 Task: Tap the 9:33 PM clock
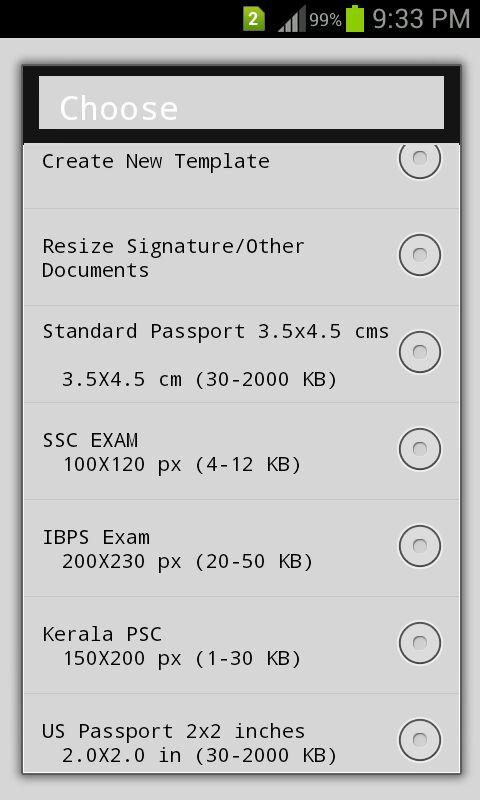(421, 19)
